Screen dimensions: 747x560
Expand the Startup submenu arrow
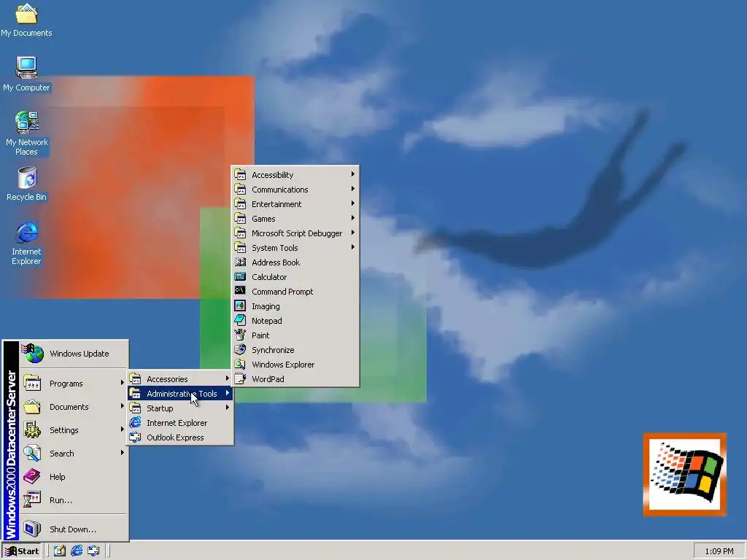pos(228,408)
